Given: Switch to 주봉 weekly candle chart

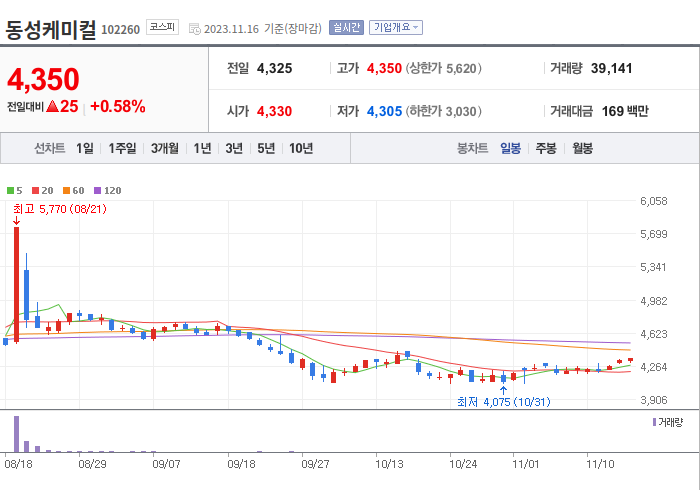Looking at the screenshot, I should (x=546, y=148).
